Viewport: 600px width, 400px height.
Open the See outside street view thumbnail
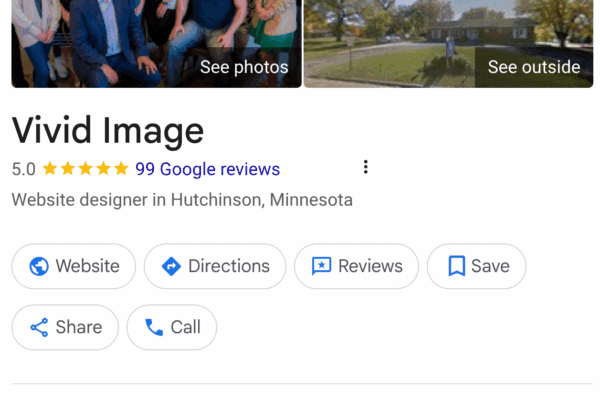click(x=448, y=44)
